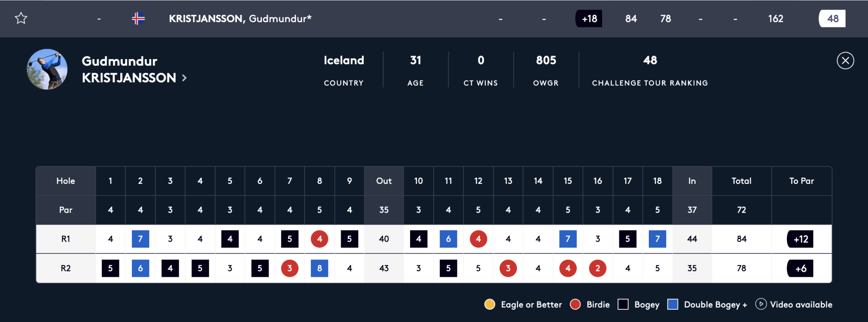This screenshot has height=322, width=868.
Task: Click R2 hole 8 double bogey score 8
Action: coord(319,269)
